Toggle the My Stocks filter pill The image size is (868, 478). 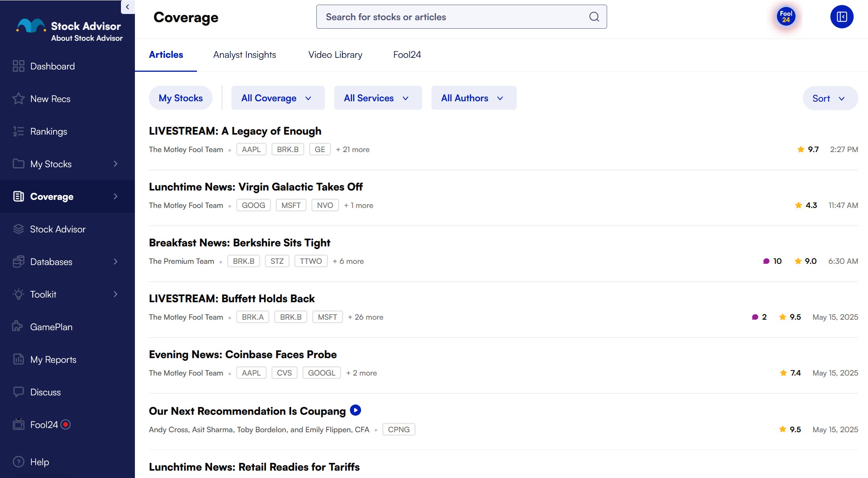coord(181,98)
